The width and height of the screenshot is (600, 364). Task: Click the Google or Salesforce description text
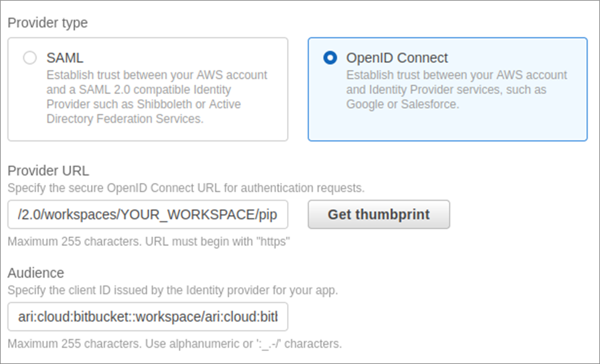456,90
